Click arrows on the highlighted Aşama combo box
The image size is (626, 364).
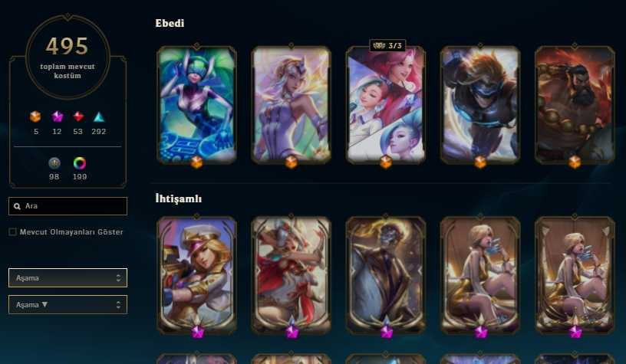coord(118,277)
